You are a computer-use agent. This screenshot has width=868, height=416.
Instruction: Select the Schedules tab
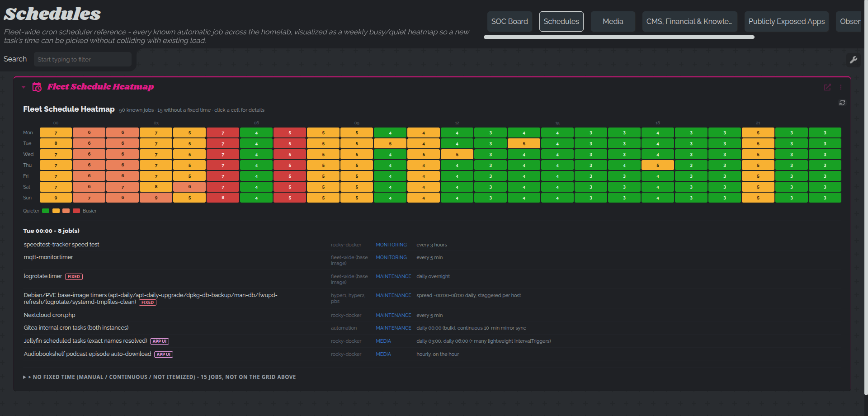click(561, 21)
